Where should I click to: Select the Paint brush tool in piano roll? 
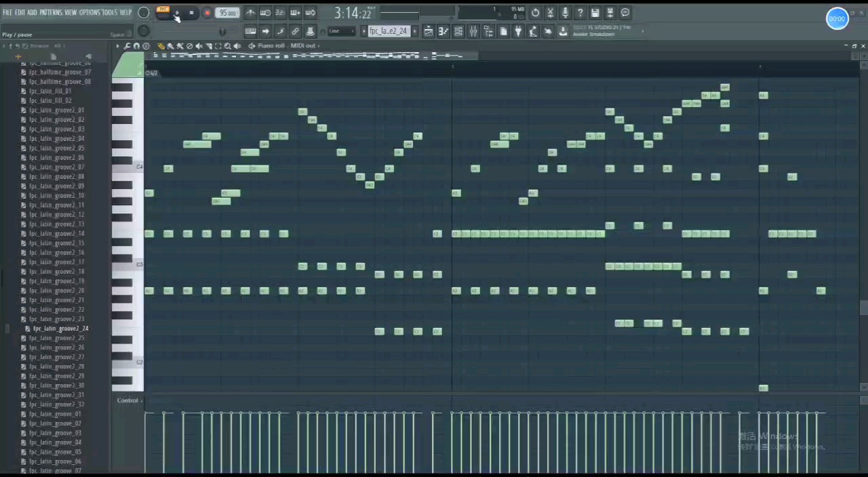[x=170, y=46]
